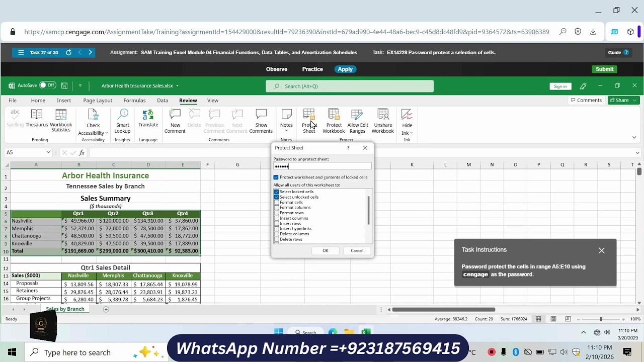The width and height of the screenshot is (644, 362).
Task: Uncheck Select unlocked cells
Action: point(276,197)
